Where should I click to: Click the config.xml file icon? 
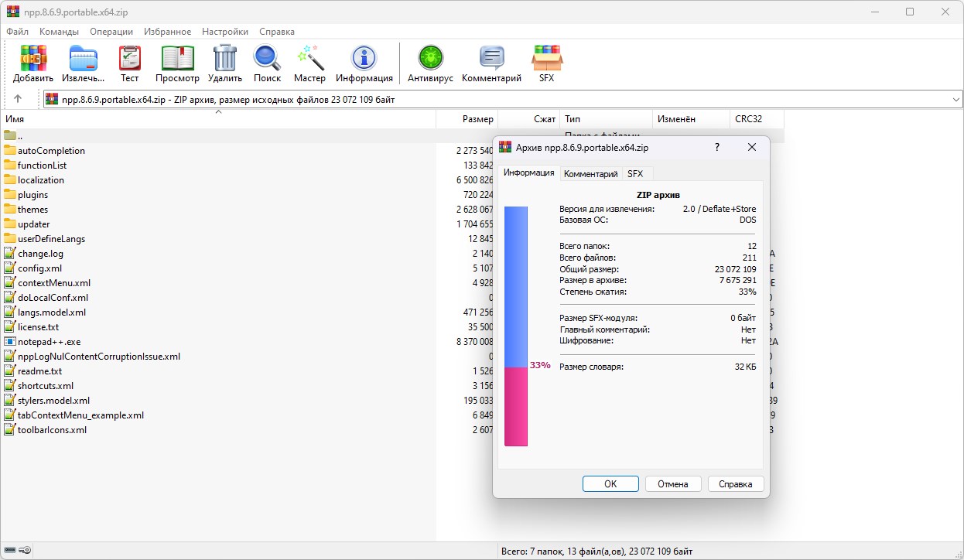click(x=10, y=268)
